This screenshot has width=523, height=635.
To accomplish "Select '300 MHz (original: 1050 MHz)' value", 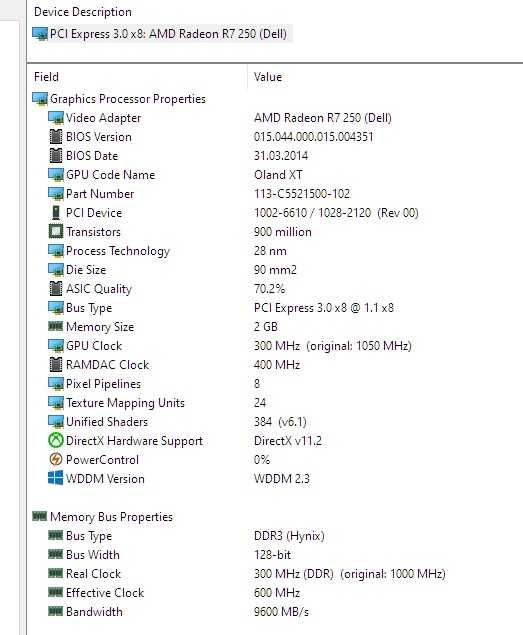I will click(x=333, y=346).
